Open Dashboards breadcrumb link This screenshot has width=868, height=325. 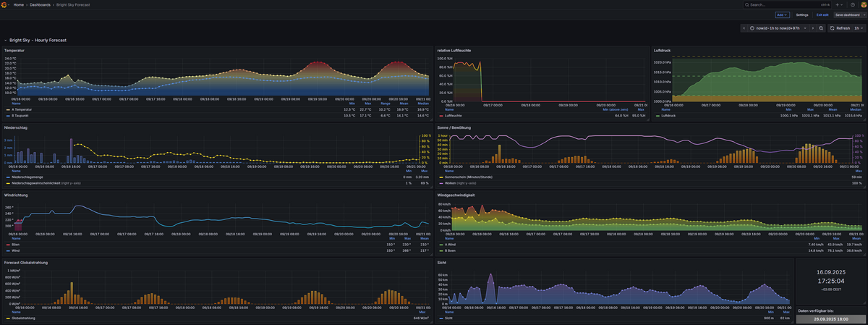(40, 4)
